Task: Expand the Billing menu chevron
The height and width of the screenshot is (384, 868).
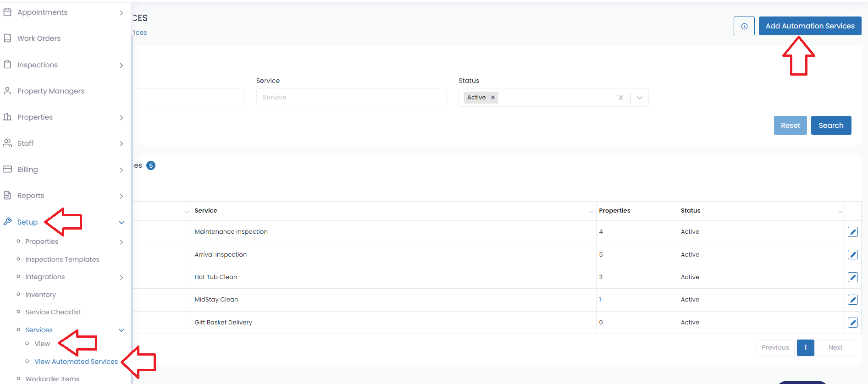Action: click(x=122, y=170)
